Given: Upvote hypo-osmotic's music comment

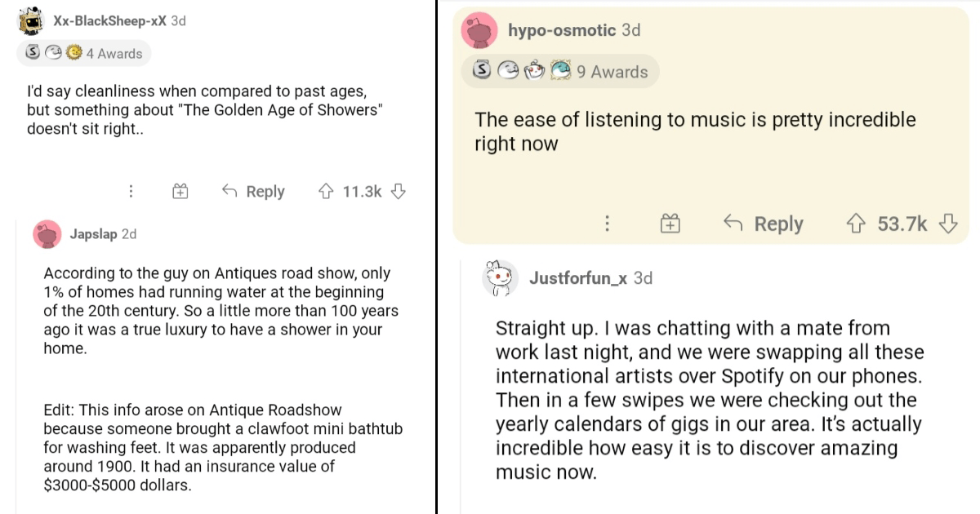Looking at the screenshot, I should (856, 224).
